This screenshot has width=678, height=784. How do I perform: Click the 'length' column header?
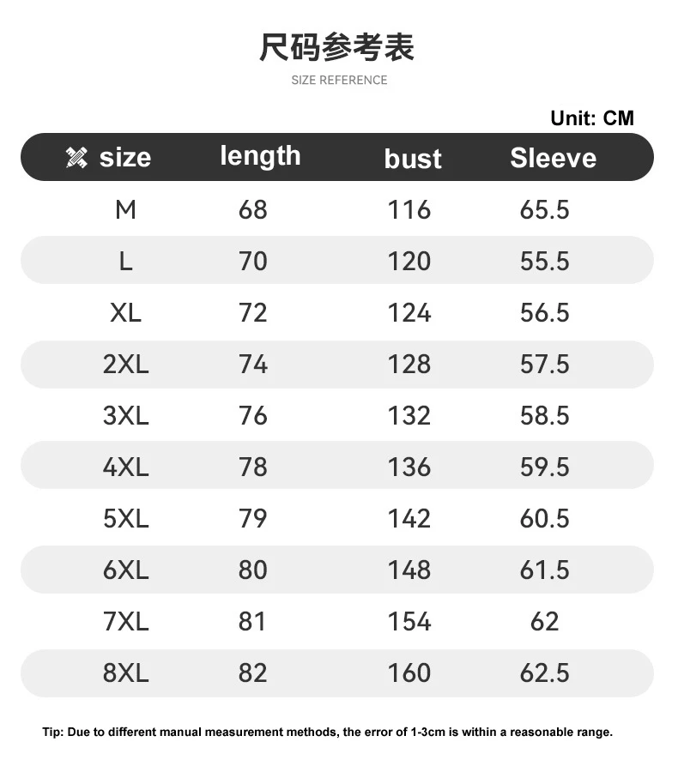click(260, 156)
